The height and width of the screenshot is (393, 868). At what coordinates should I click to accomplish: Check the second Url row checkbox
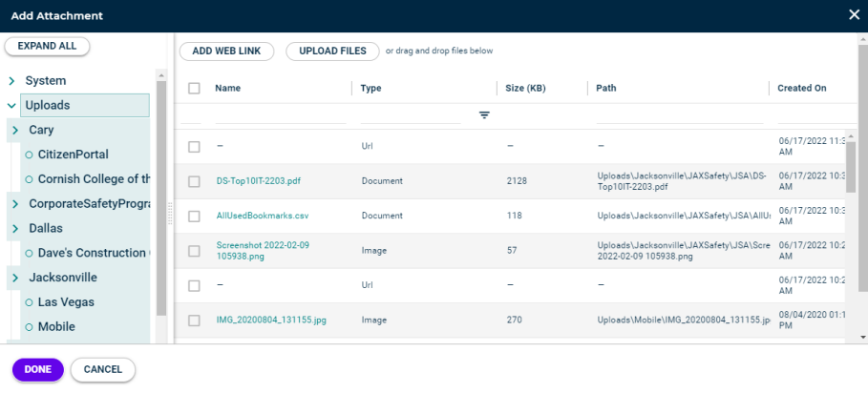[x=194, y=286]
